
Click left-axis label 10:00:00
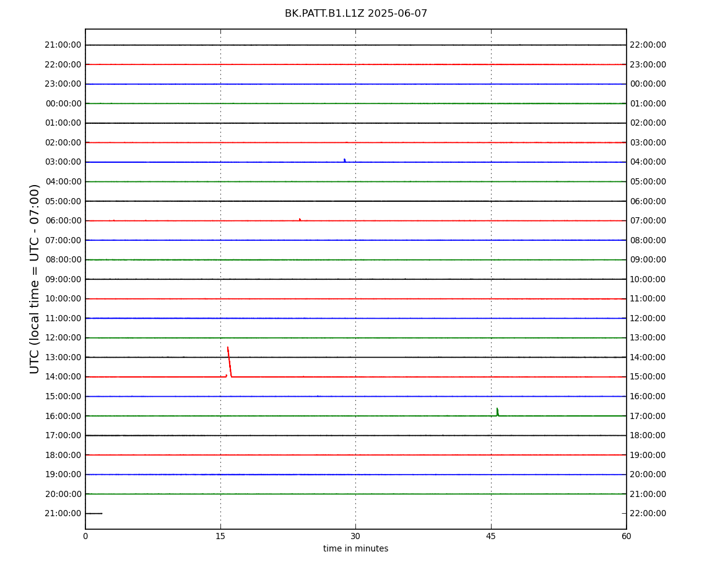tap(63, 299)
